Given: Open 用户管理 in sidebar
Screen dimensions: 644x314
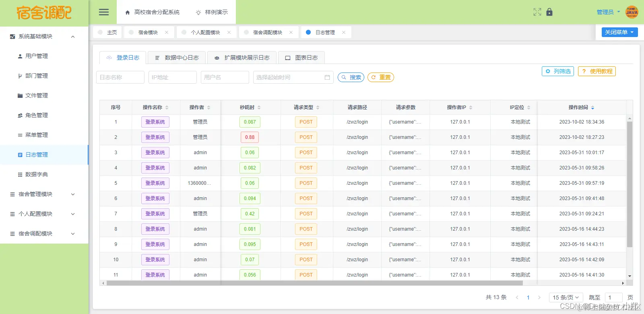Looking at the screenshot, I should 44,56.
